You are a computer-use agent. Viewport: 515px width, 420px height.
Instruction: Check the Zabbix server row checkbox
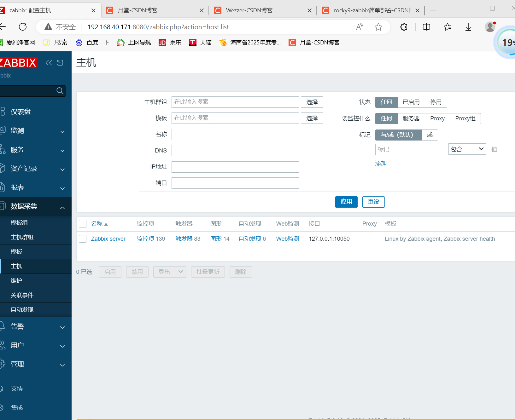[82, 239]
